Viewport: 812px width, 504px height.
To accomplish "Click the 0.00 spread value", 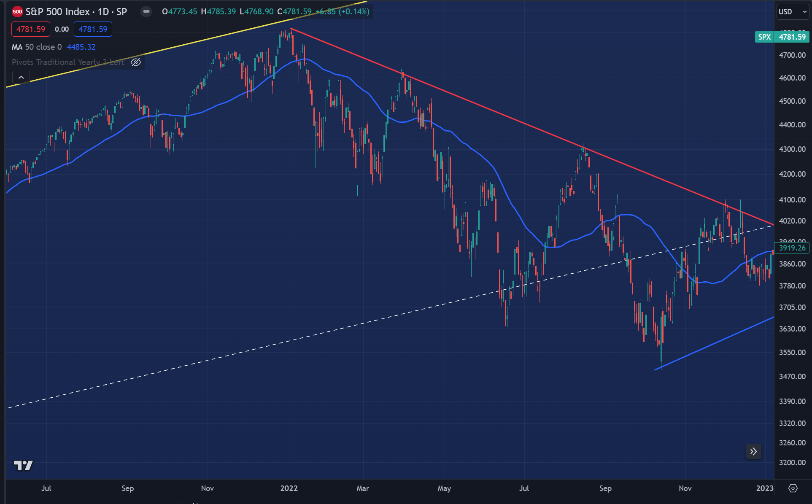I will point(62,29).
